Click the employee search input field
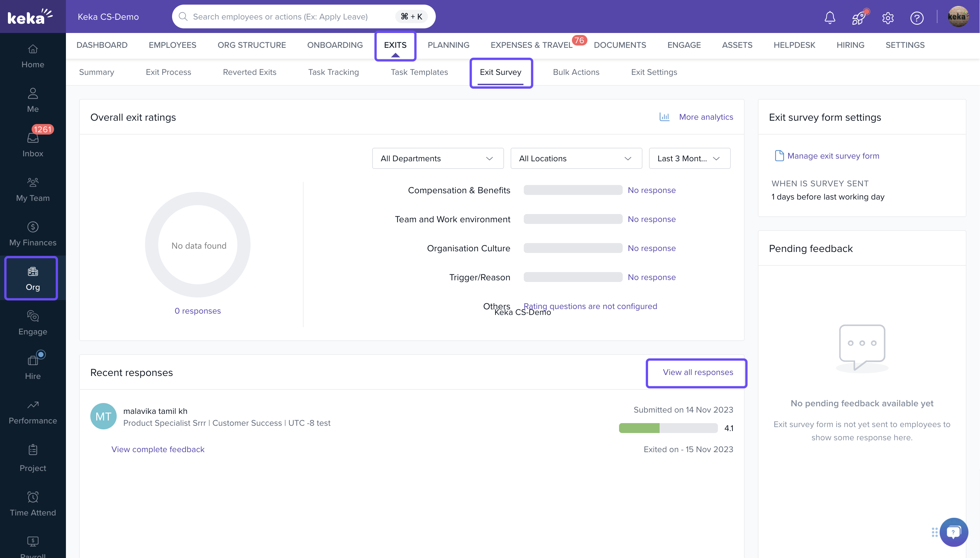980x558 pixels. point(291,16)
